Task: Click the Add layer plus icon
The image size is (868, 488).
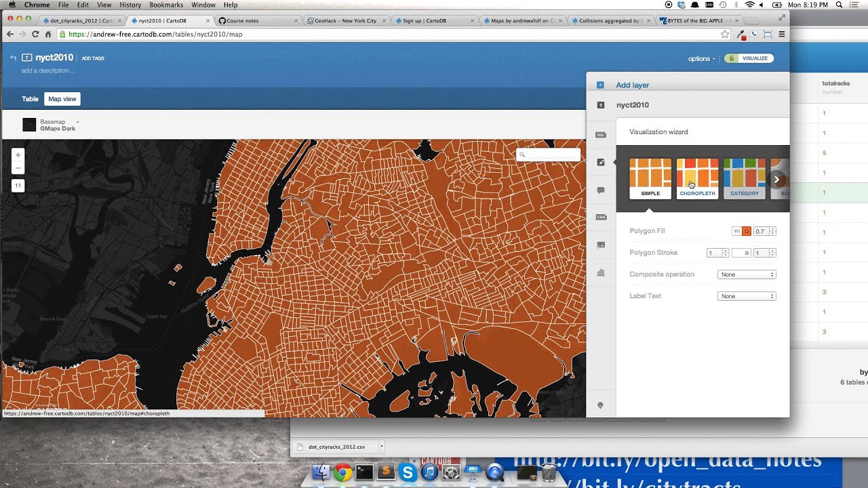Action: [600, 85]
